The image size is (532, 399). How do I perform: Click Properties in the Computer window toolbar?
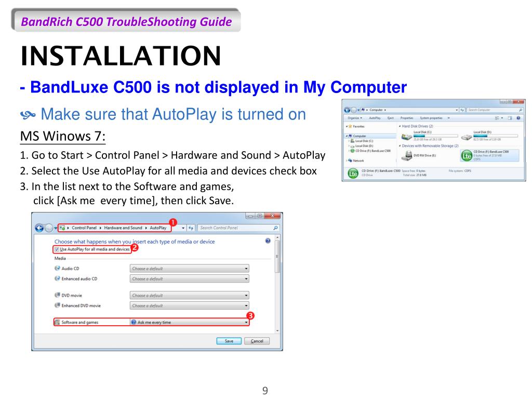click(x=407, y=118)
